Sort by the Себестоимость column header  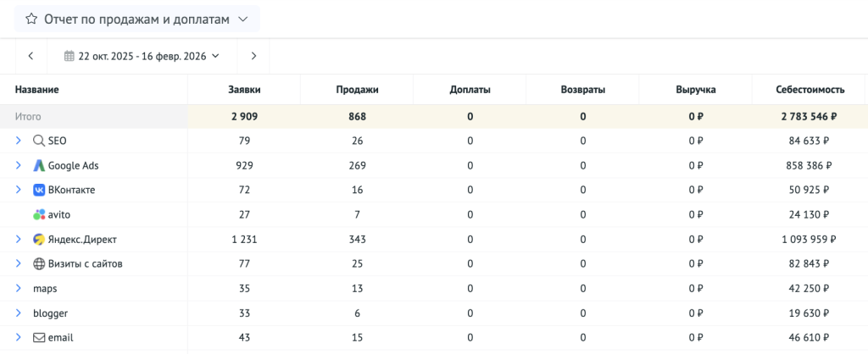point(809,90)
